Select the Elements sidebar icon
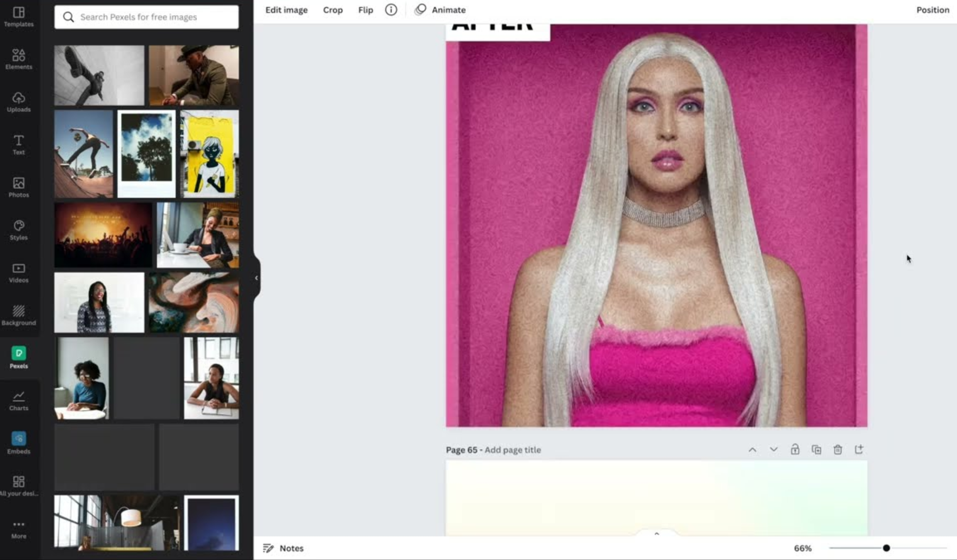The height and width of the screenshot is (560, 957). coord(19,58)
